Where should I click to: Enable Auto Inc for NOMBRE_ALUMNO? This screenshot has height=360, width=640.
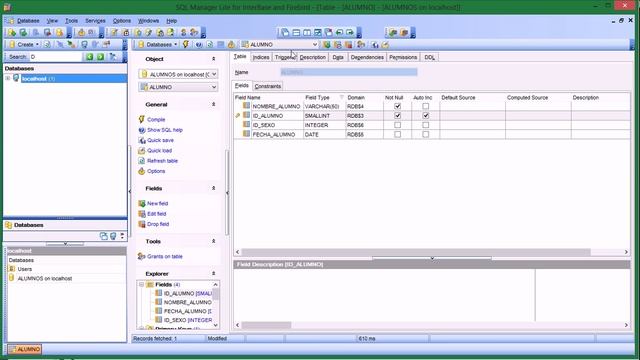pos(425,106)
